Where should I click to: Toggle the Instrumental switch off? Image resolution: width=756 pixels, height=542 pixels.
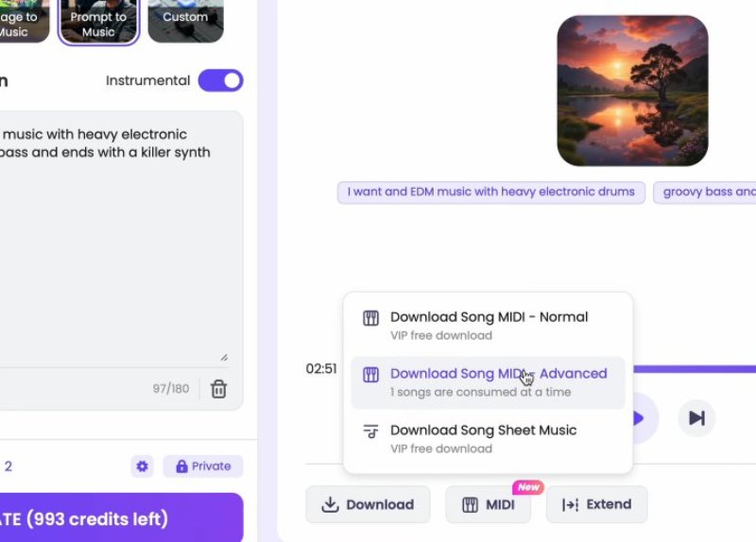point(220,80)
